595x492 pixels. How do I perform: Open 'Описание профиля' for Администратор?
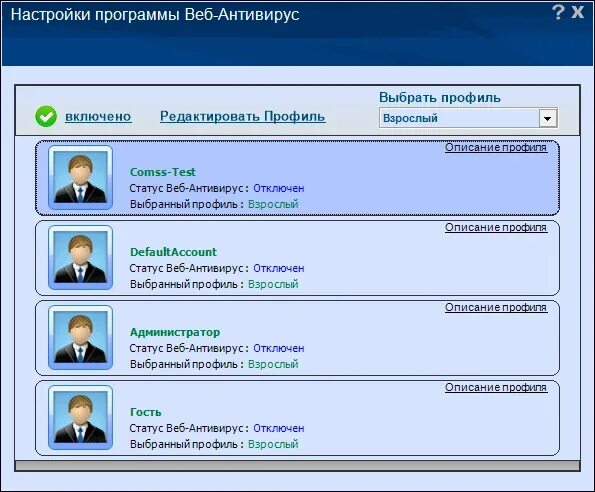point(496,307)
